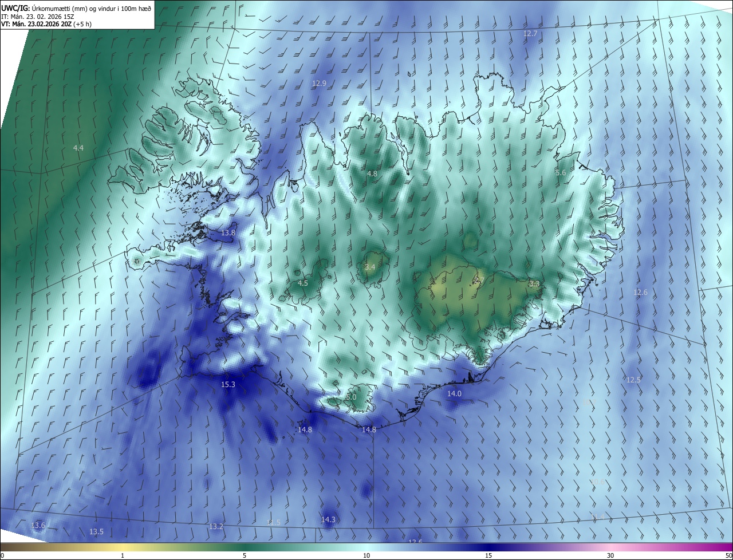Click the title text 'Úrkomumætti (mm) og vindur'
Image resolution: width=733 pixels, height=560 pixels.
point(71,9)
